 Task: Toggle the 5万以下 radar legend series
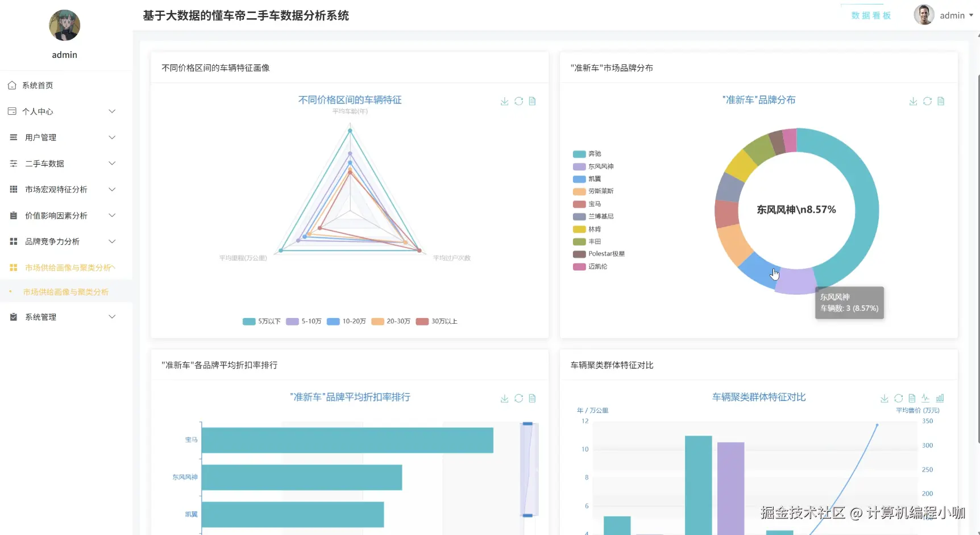pos(261,321)
